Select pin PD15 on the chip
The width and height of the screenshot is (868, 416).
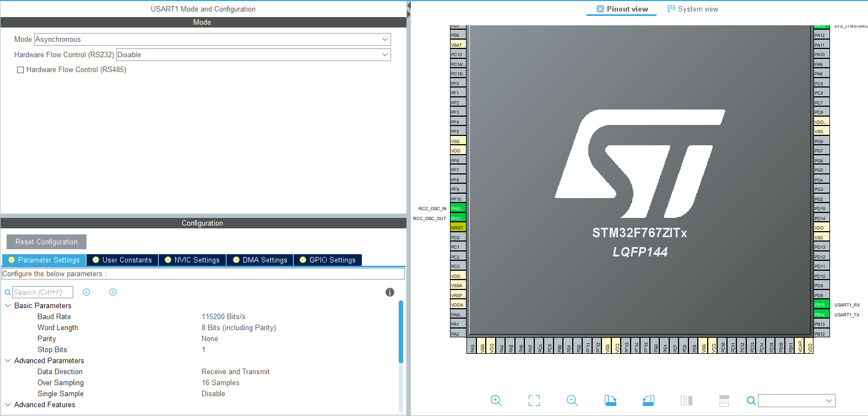pos(821,208)
